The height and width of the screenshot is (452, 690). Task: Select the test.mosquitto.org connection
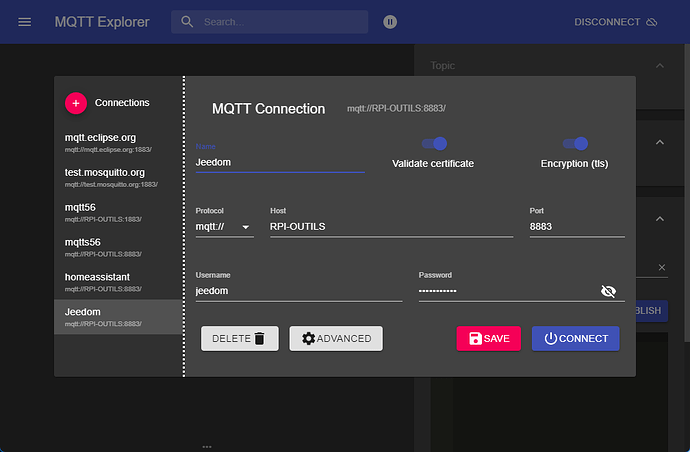click(x=118, y=177)
